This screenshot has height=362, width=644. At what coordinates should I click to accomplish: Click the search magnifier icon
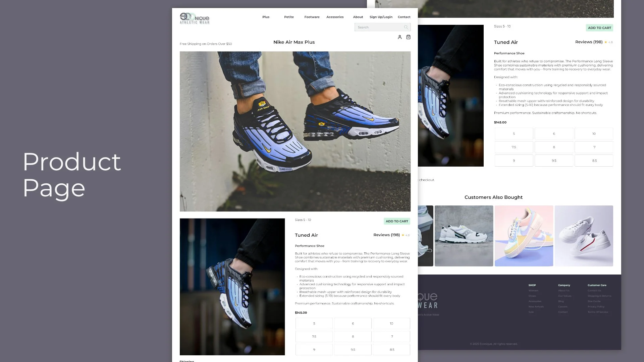point(406,27)
